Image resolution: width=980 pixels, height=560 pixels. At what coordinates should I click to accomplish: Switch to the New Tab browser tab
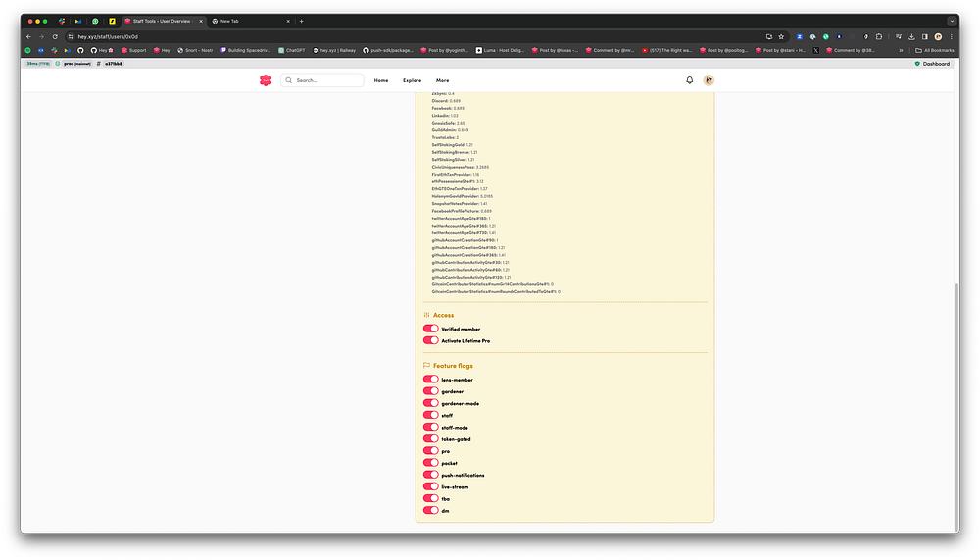pos(250,21)
